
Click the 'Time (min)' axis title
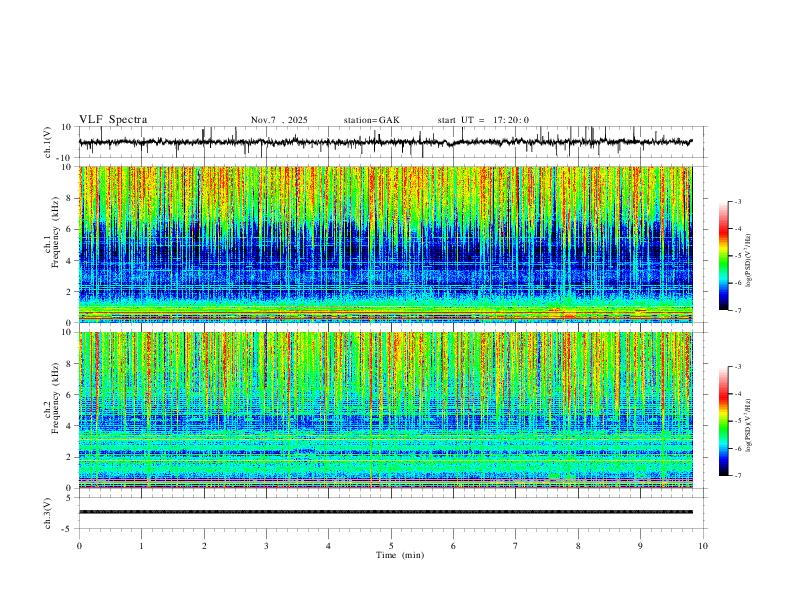pos(400,555)
